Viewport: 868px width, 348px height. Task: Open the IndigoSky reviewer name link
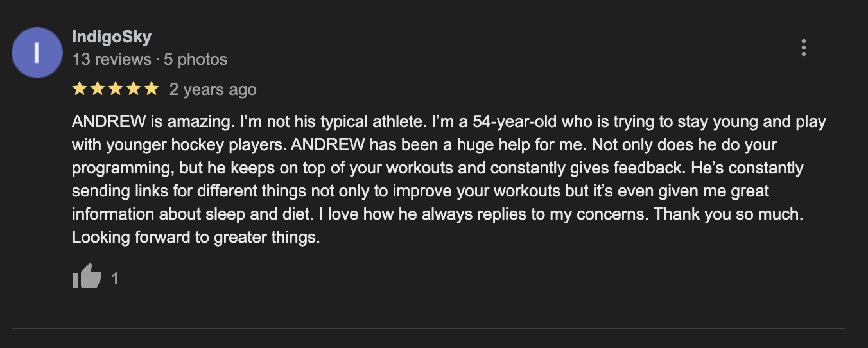(112, 37)
